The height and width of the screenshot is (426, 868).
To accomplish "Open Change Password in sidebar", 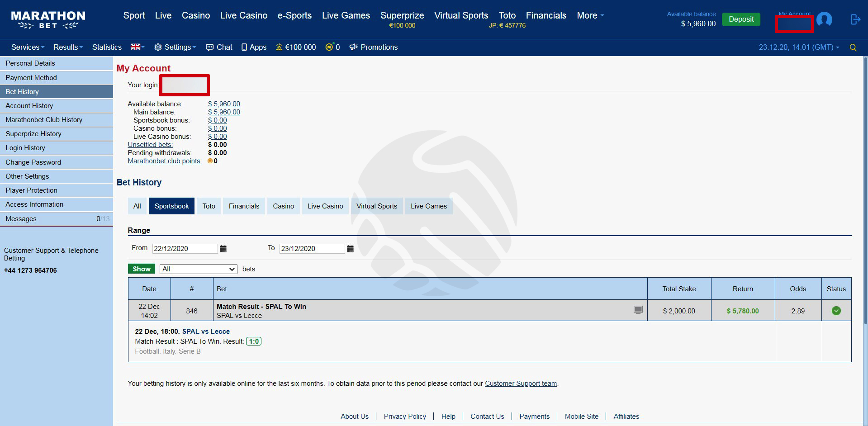I will pyautogui.click(x=57, y=162).
